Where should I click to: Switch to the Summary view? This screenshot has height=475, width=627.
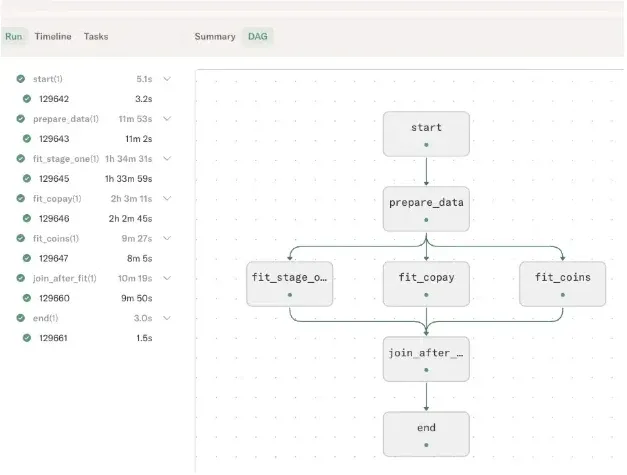(215, 36)
